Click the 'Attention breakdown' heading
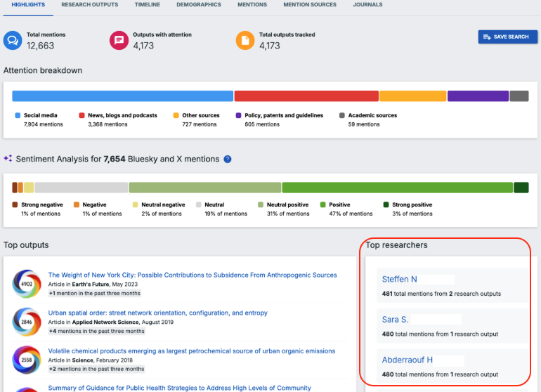 click(x=43, y=70)
